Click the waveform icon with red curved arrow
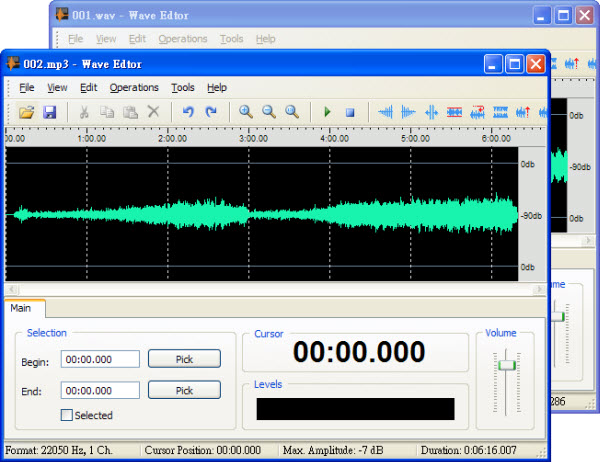Image resolution: width=600 pixels, height=462 pixels. (x=477, y=112)
